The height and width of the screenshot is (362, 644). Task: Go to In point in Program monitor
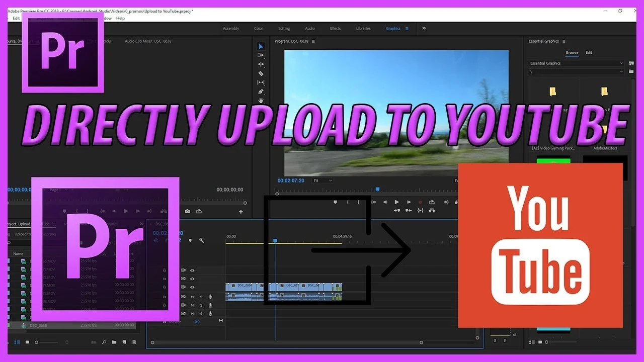coord(373,202)
